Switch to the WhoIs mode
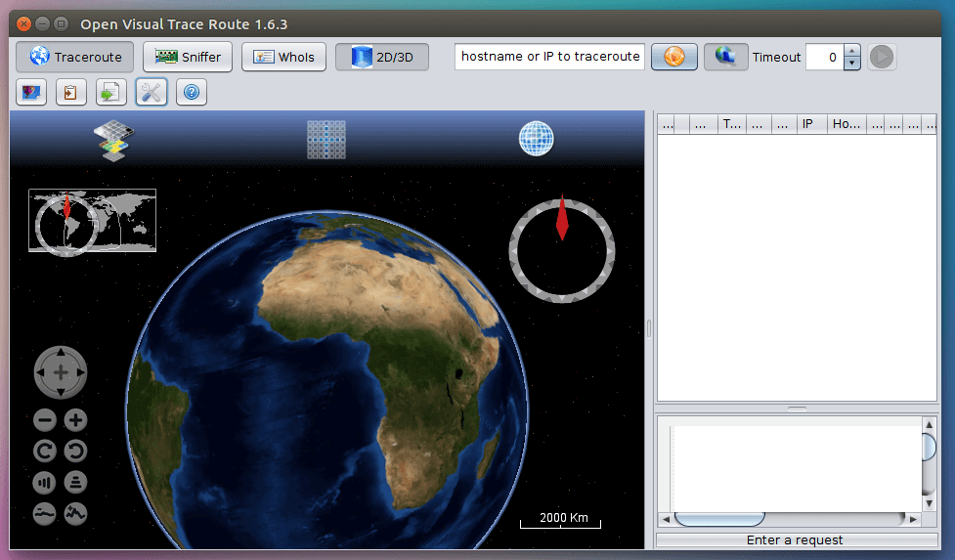 pos(284,57)
